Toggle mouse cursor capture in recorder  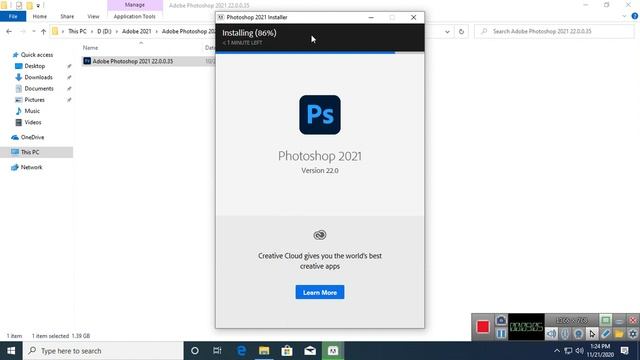[x=592, y=333]
